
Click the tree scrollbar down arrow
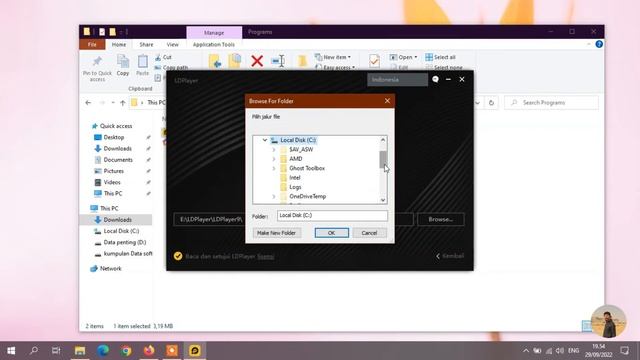(x=382, y=200)
